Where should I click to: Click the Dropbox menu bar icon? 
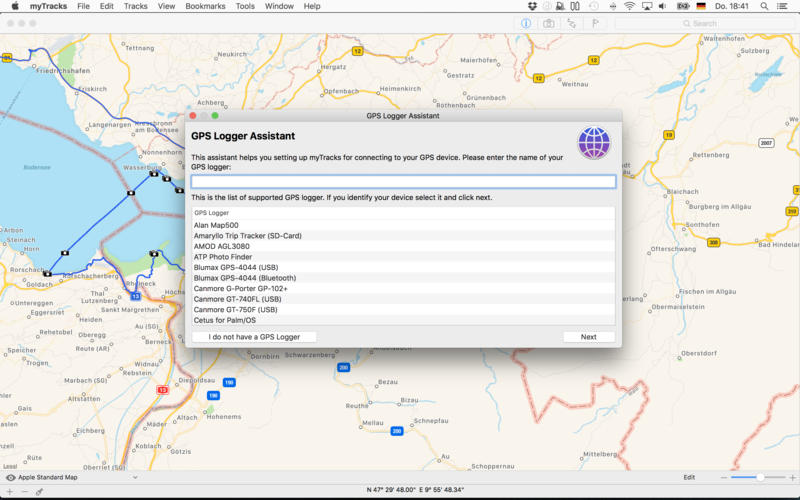click(532, 6)
